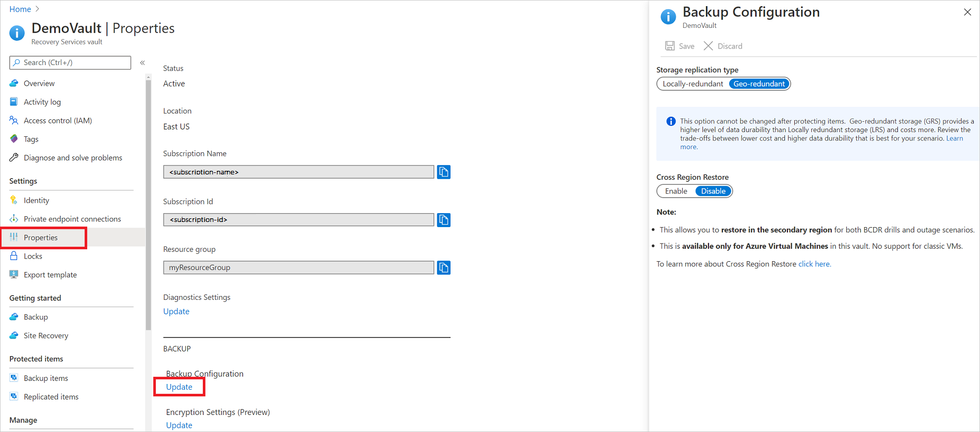Open Access control (IAM) menu item
This screenshot has height=432, width=980.
pos(58,120)
